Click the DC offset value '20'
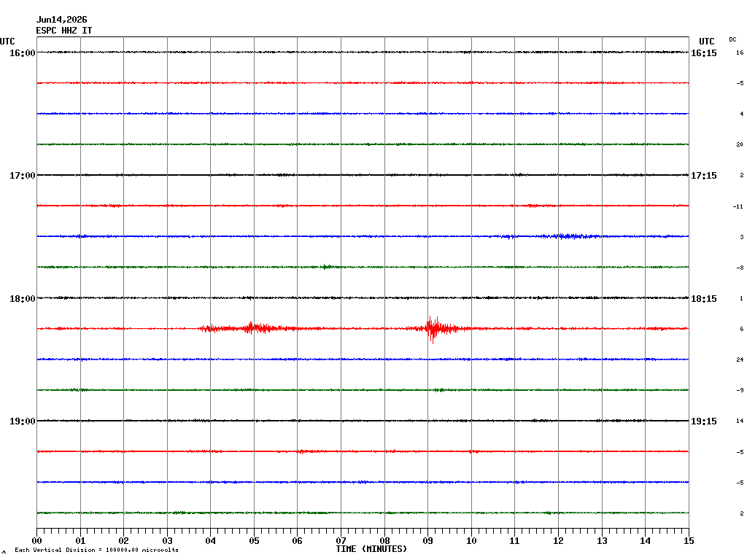747x560 pixels. 740,145
